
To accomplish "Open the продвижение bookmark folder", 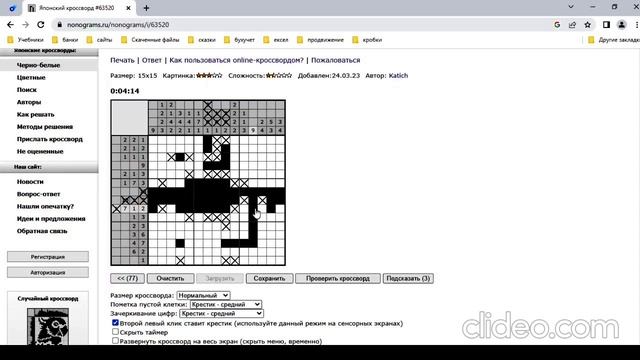I will tap(320, 40).
